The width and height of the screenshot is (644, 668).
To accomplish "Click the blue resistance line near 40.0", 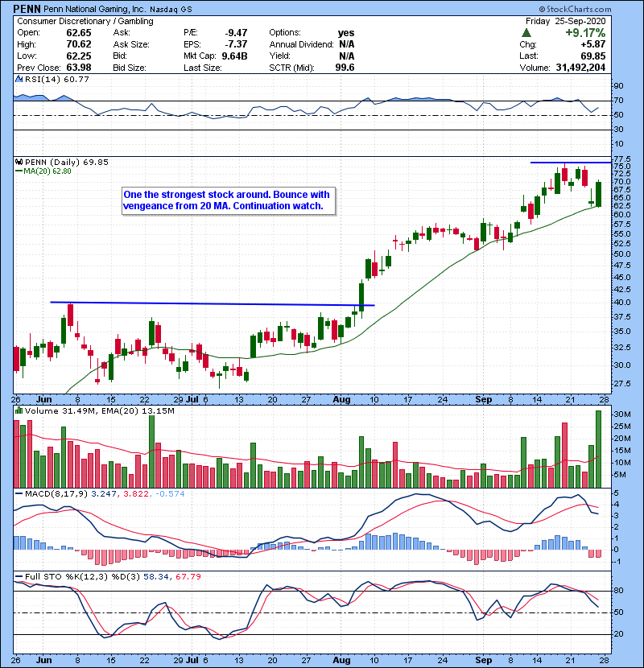I will (x=213, y=303).
